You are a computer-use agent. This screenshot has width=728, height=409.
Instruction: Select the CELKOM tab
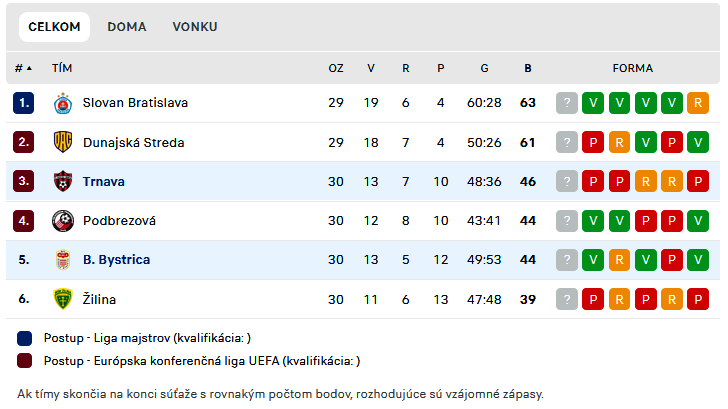pyautogui.click(x=54, y=27)
